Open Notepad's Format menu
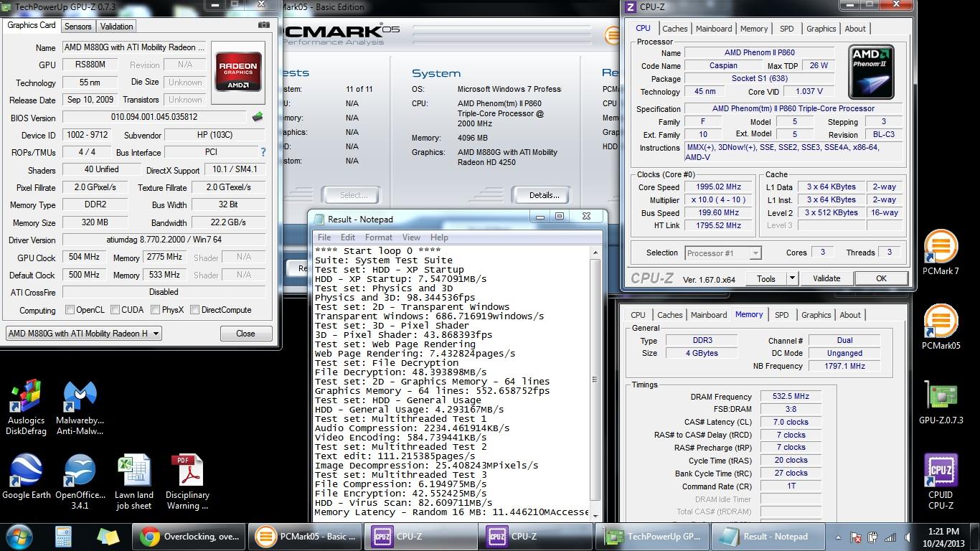Screen dimensions: 980x551 379,237
